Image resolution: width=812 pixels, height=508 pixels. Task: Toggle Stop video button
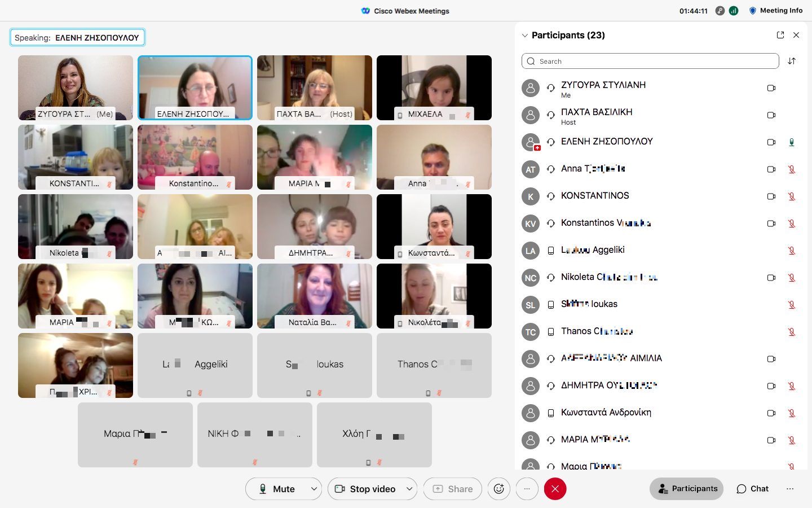[x=365, y=489]
